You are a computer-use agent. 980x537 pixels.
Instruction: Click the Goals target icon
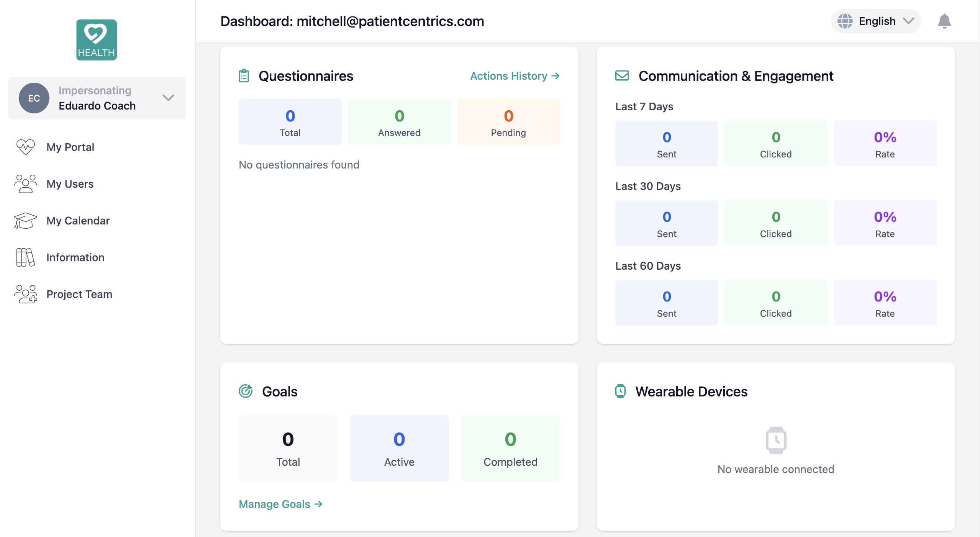(x=245, y=391)
